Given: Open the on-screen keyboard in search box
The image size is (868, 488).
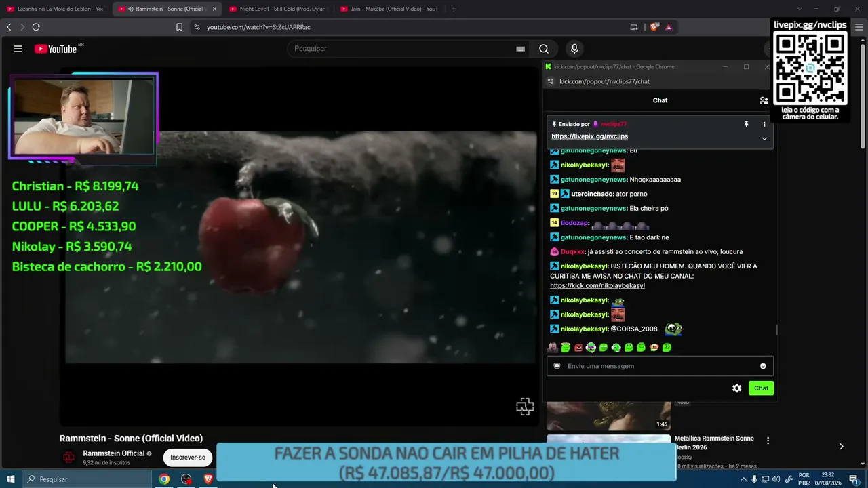Looking at the screenshot, I should (520, 49).
